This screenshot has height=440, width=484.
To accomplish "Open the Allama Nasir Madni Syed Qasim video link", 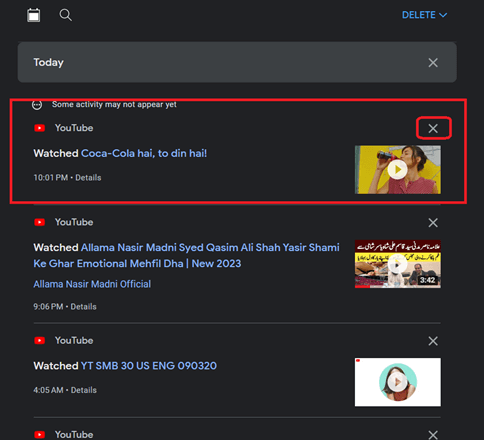I will pos(186,255).
